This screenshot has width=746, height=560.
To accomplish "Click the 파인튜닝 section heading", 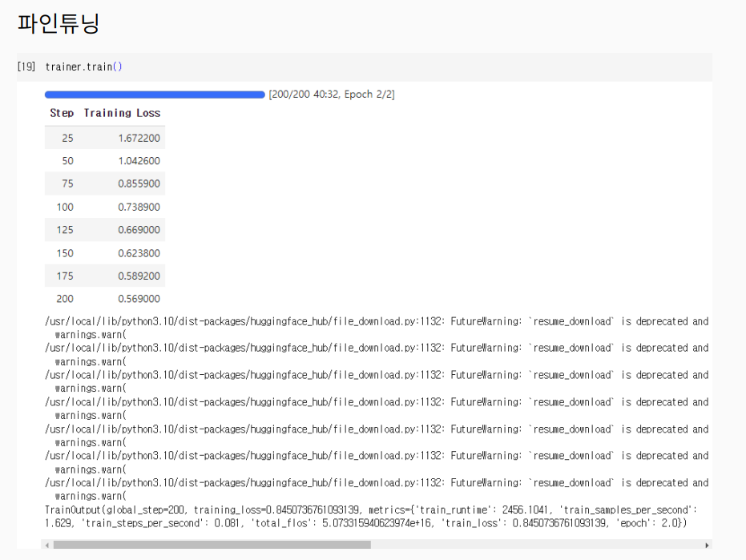I will click(58, 23).
